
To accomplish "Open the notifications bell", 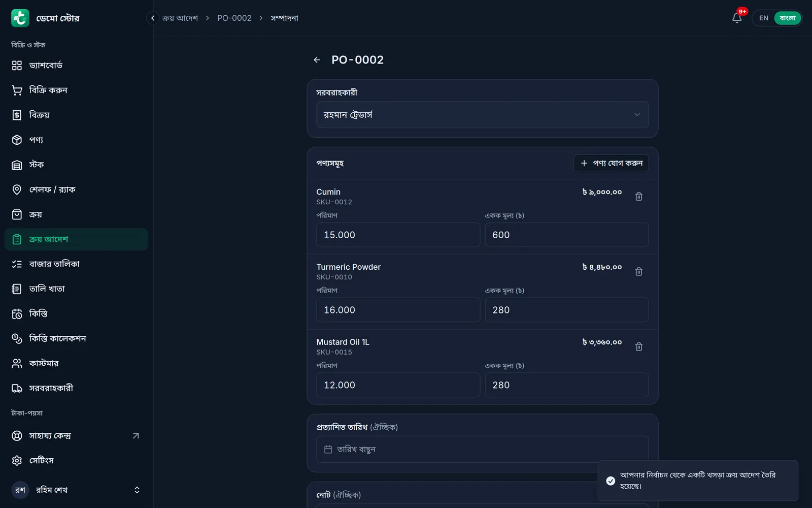I will coord(737,18).
